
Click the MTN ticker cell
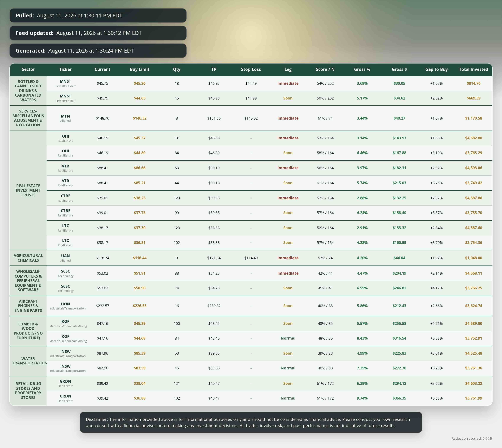pos(65,118)
